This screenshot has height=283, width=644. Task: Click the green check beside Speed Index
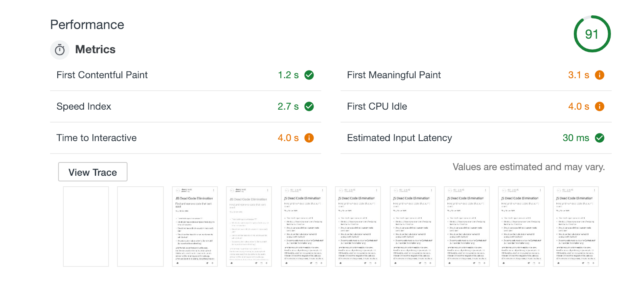tap(308, 106)
